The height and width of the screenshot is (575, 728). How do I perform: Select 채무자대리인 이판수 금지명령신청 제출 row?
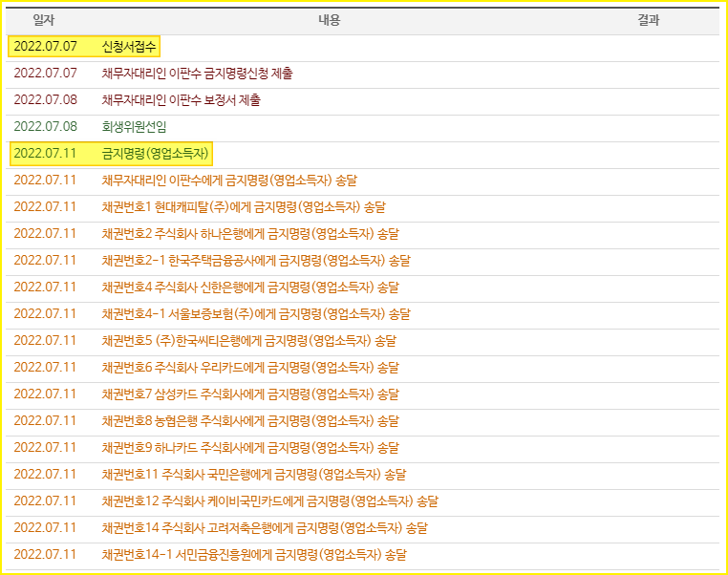coord(363,74)
